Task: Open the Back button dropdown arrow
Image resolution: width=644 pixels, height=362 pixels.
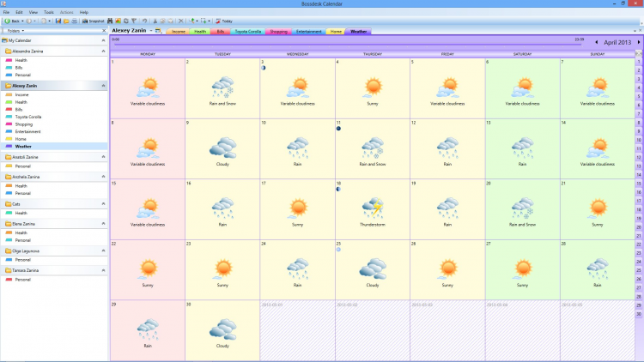Action: pyautogui.click(x=22, y=21)
